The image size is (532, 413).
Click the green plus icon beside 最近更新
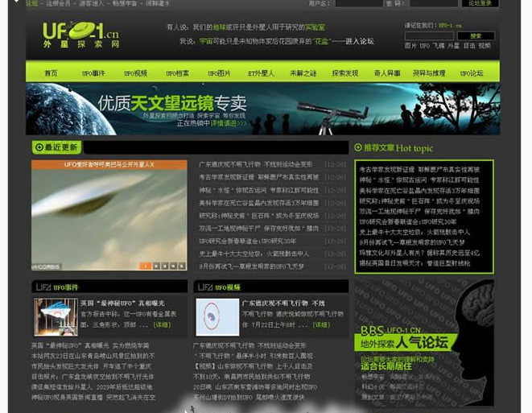tap(38, 147)
